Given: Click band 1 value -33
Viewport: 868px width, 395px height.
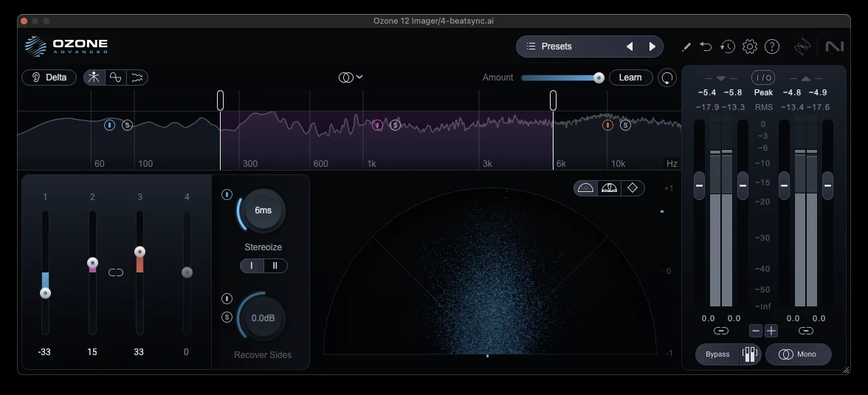Looking at the screenshot, I should [x=44, y=352].
